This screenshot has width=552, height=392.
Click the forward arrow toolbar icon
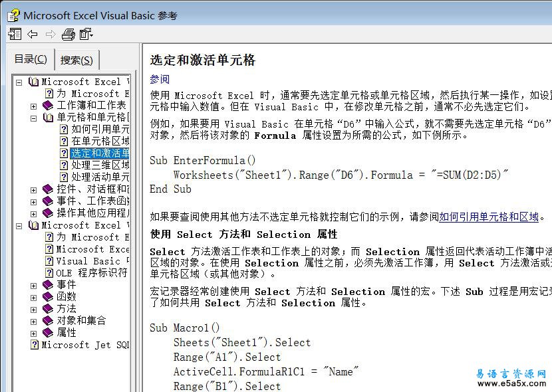pyautogui.click(x=51, y=34)
